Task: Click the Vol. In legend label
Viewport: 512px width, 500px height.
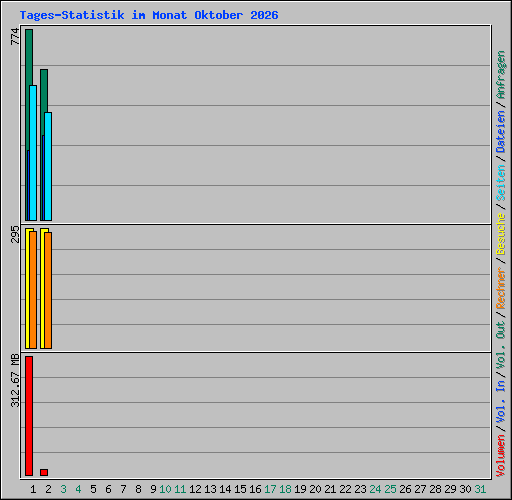Action: [x=501, y=402]
